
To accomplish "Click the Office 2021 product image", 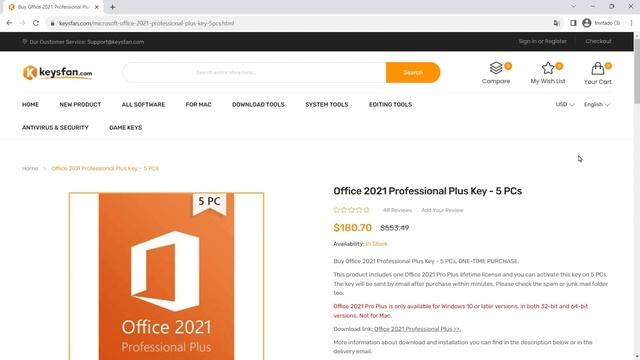I will [167, 276].
